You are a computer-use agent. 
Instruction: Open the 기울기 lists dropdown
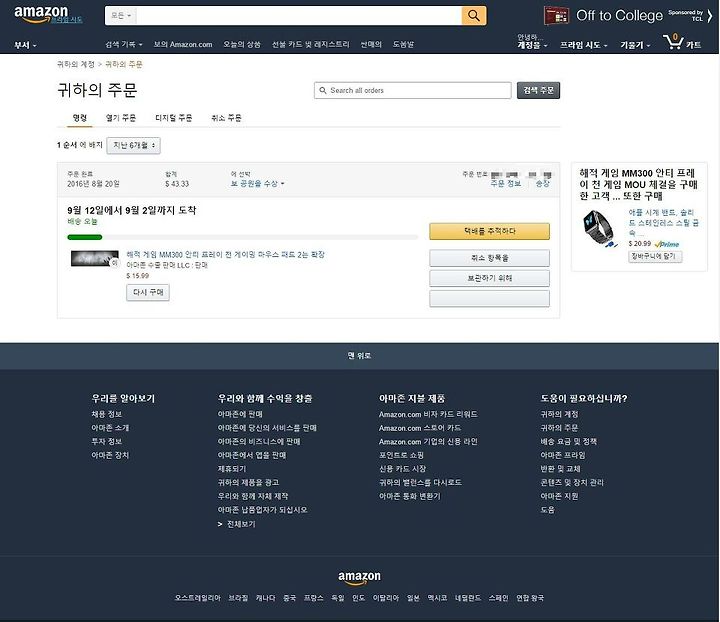(x=635, y=45)
